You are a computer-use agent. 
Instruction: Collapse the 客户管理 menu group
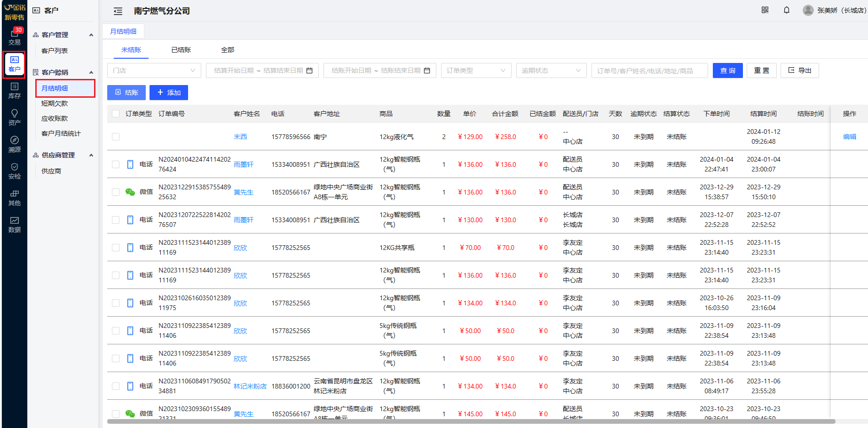[91, 35]
